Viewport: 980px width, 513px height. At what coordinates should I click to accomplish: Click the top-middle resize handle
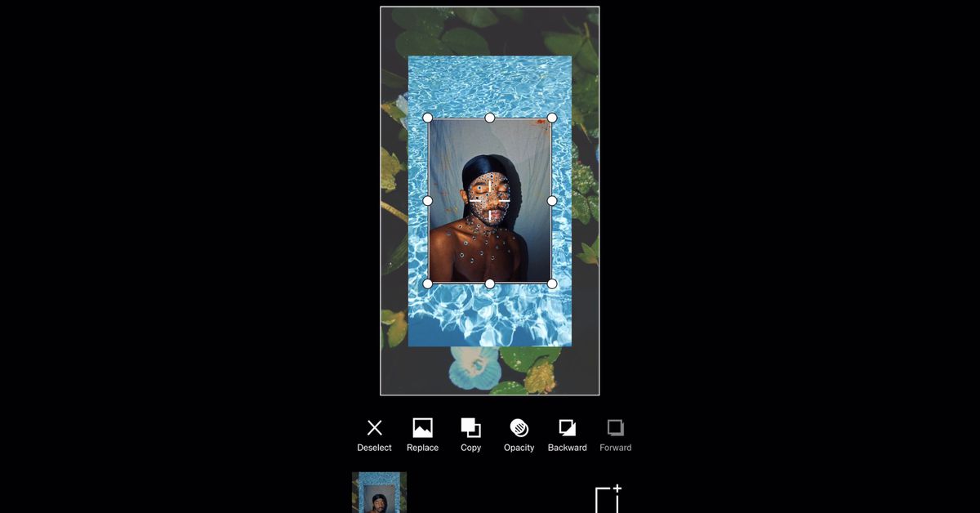pyautogui.click(x=490, y=118)
